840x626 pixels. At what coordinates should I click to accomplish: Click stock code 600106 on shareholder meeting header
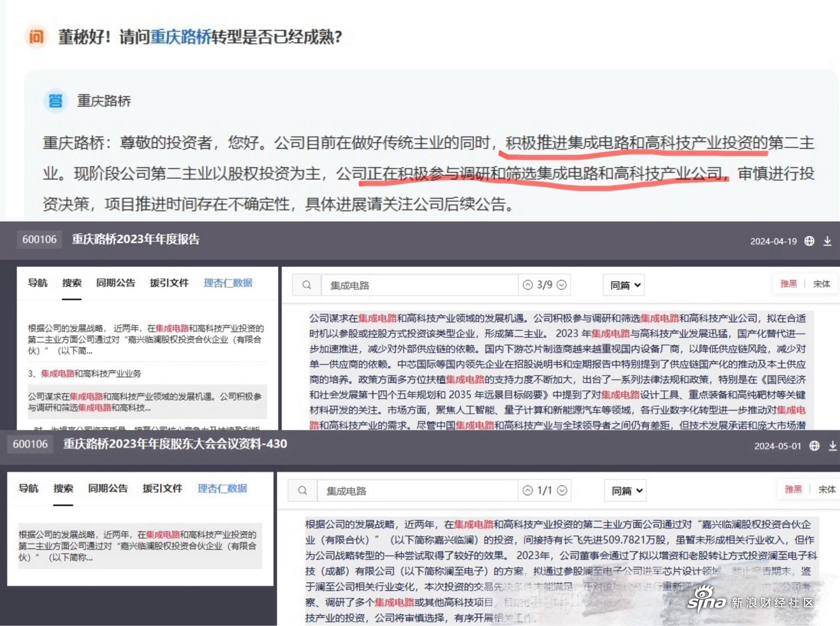click(x=30, y=444)
